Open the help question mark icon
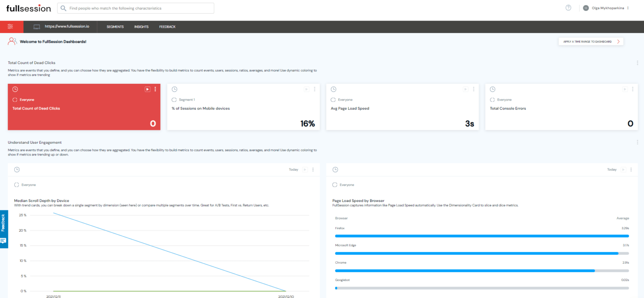Screen dimensions: 644x298 point(568,8)
